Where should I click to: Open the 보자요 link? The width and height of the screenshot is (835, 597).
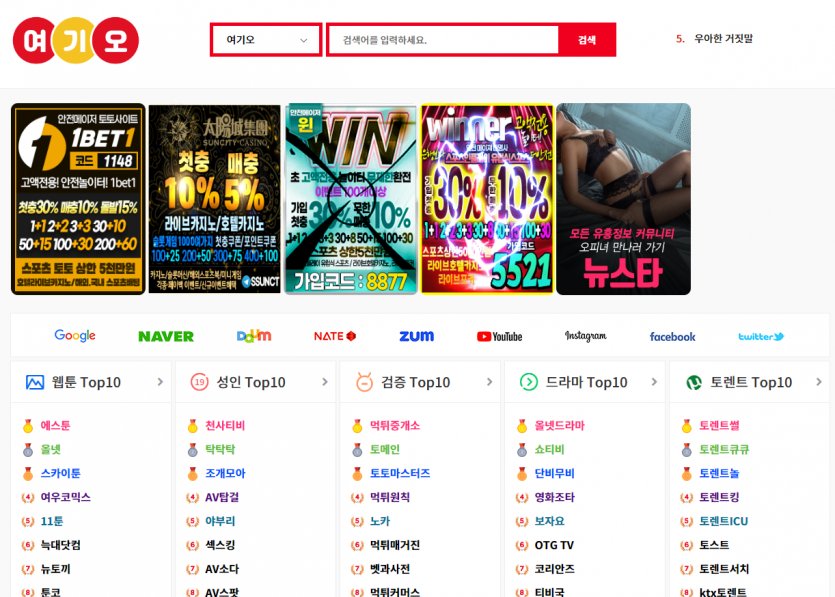550,521
